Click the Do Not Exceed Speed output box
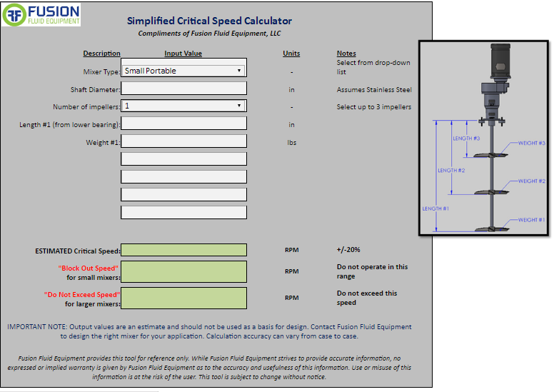This screenshot has height=392, width=554. coord(183,298)
